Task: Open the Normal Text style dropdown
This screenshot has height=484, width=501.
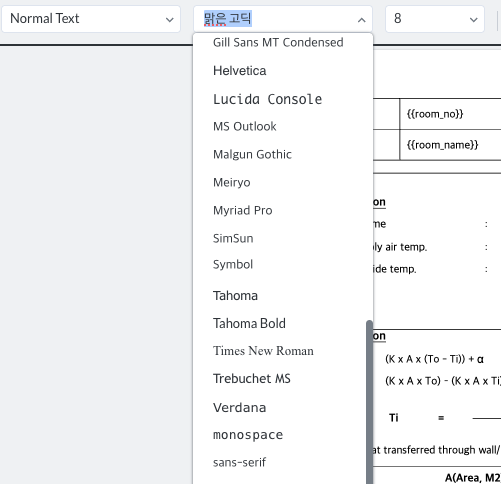Action: coord(91,19)
